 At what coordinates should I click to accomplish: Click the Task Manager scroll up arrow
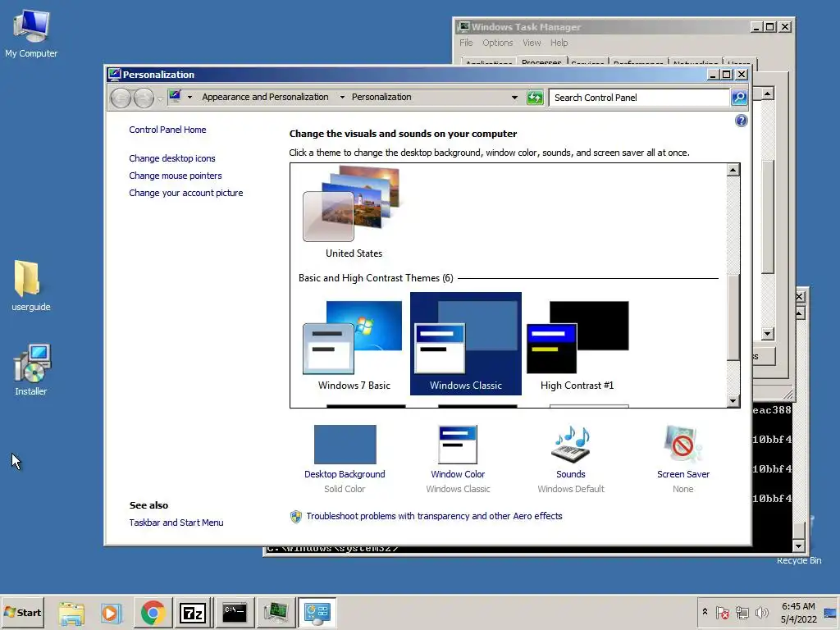(x=768, y=94)
